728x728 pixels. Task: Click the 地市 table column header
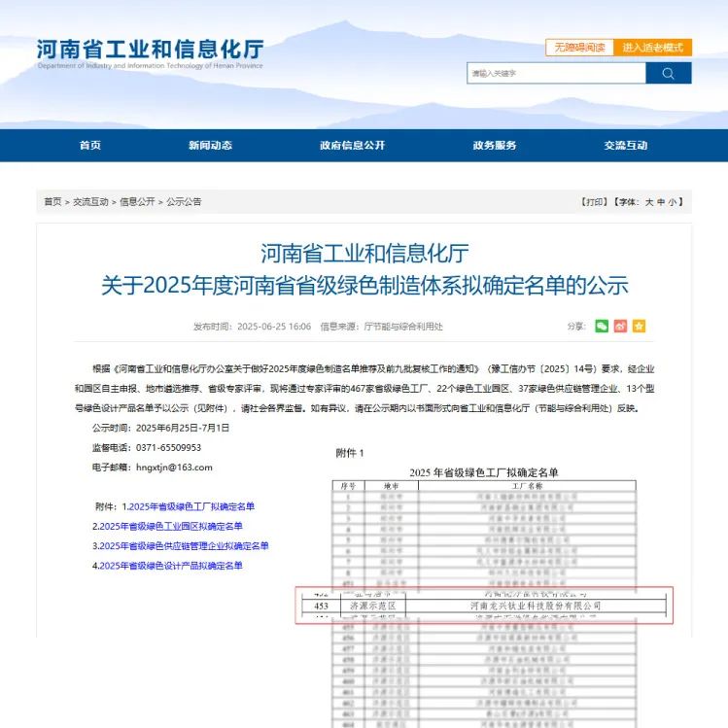[392, 486]
